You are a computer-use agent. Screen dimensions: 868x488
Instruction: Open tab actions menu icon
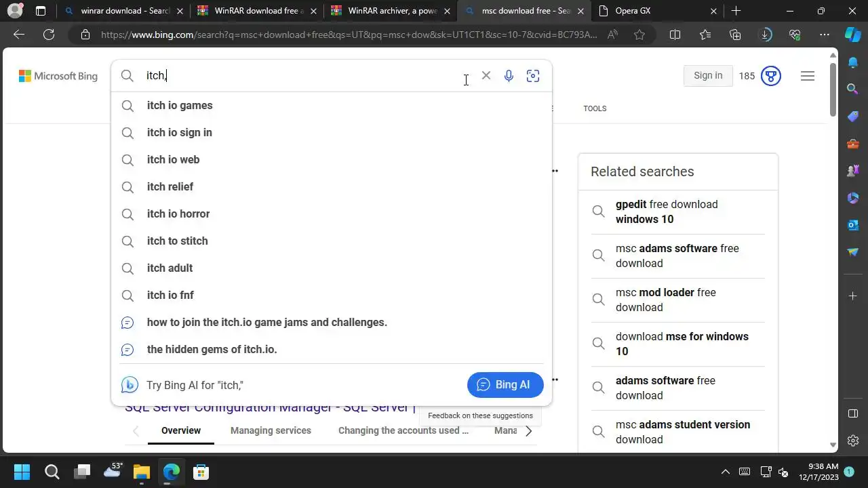[x=41, y=11]
